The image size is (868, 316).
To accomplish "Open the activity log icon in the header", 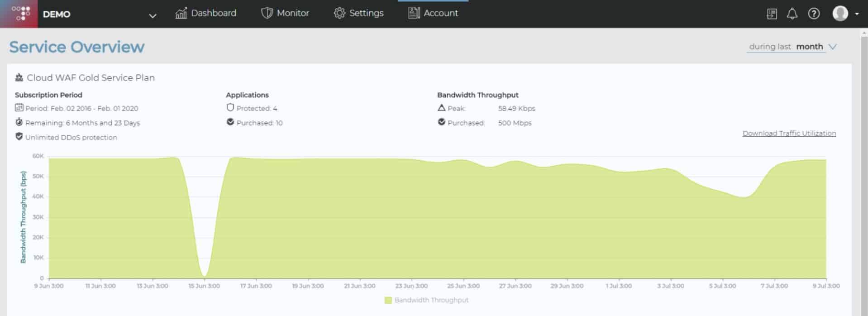I will [772, 14].
